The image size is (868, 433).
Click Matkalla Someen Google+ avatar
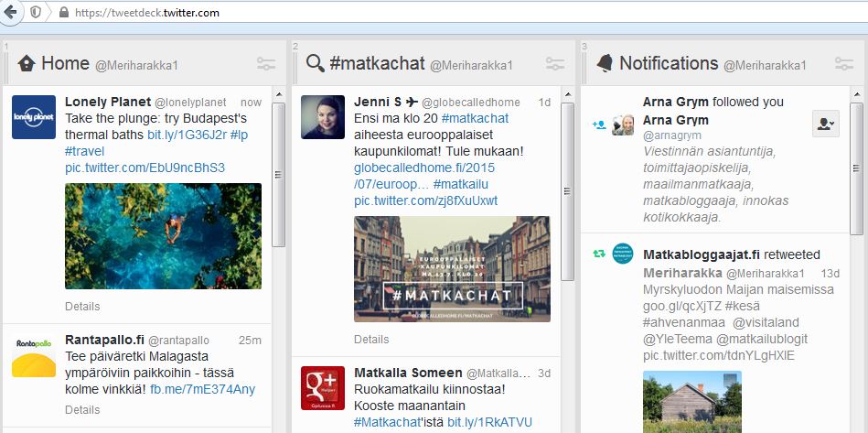pyautogui.click(x=323, y=388)
